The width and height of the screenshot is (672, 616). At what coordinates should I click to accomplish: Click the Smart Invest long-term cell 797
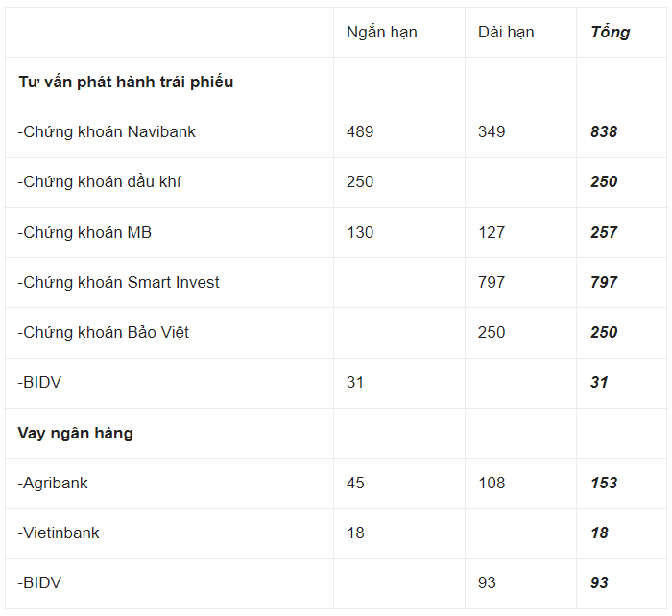(492, 282)
